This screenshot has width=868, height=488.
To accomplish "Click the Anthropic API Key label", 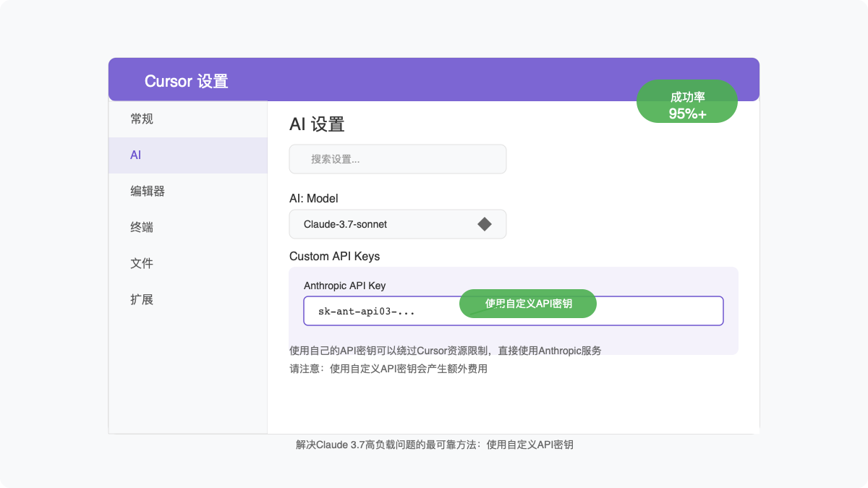I will click(x=345, y=286).
